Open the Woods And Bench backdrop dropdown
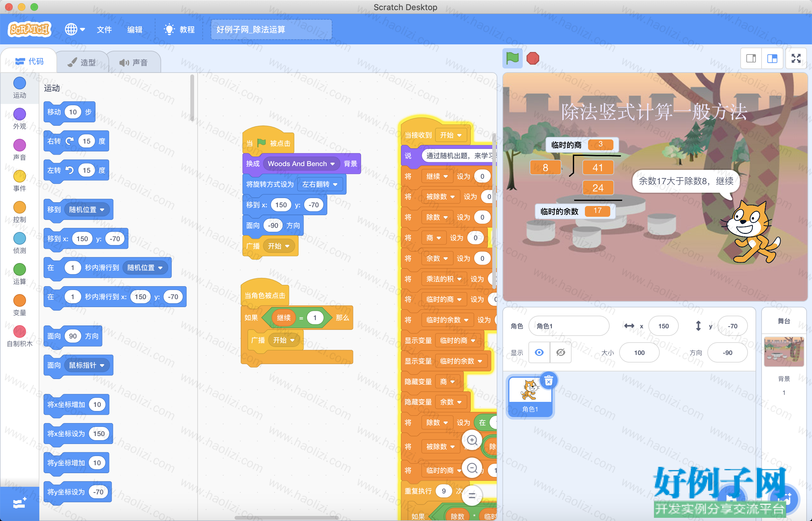This screenshot has width=812, height=521. point(301,164)
